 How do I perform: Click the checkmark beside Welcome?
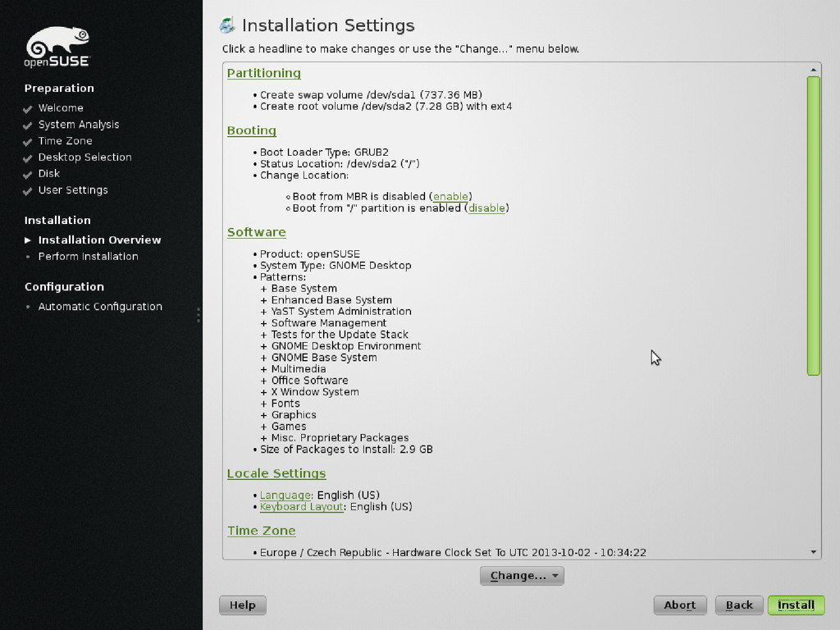(x=27, y=109)
